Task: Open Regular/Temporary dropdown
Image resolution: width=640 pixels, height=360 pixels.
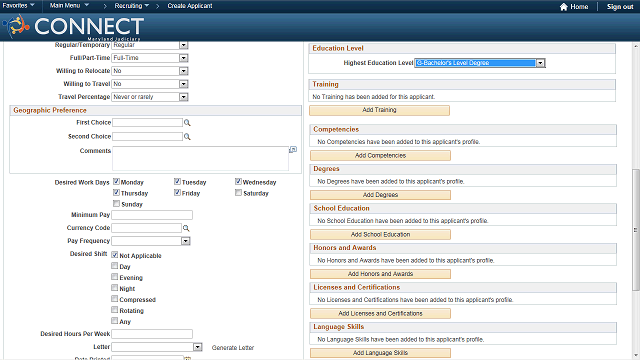Action: (x=184, y=45)
